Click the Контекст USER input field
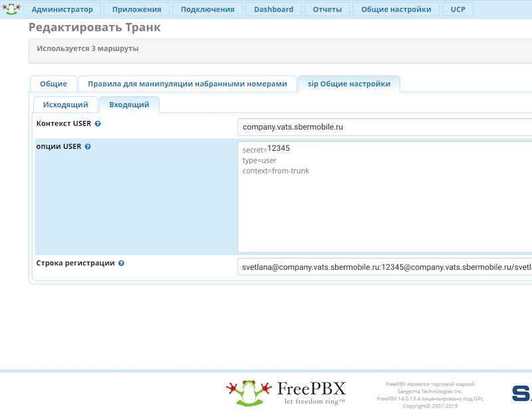The image size is (532, 414). tap(384, 127)
